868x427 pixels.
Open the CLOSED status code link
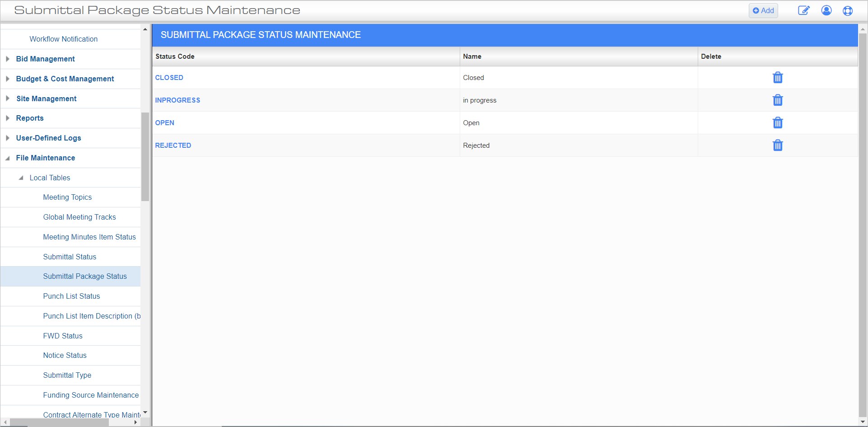click(169, 77)
